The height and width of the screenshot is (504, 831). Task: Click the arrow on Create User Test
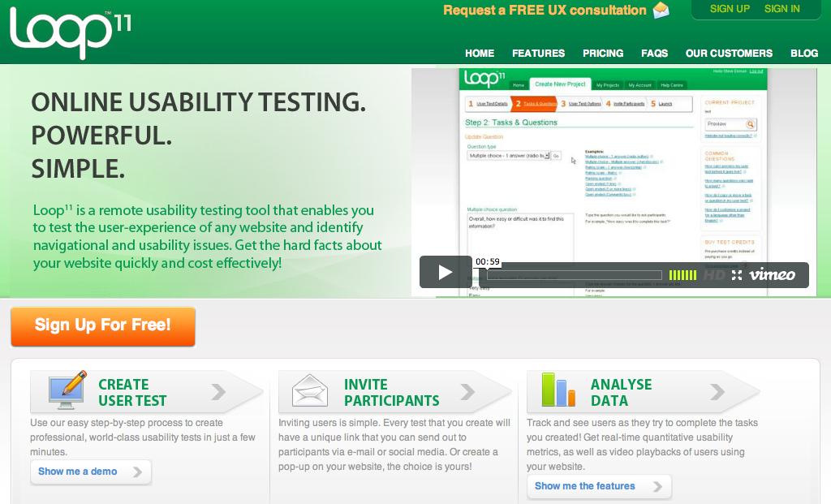coord(218,392)
